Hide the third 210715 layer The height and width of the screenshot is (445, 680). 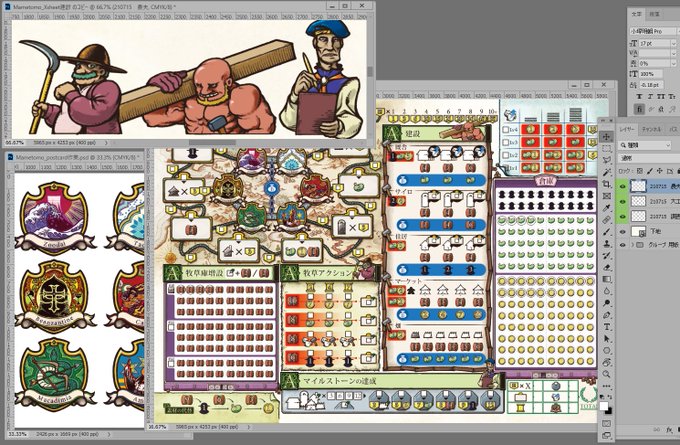tap(622, 216)
